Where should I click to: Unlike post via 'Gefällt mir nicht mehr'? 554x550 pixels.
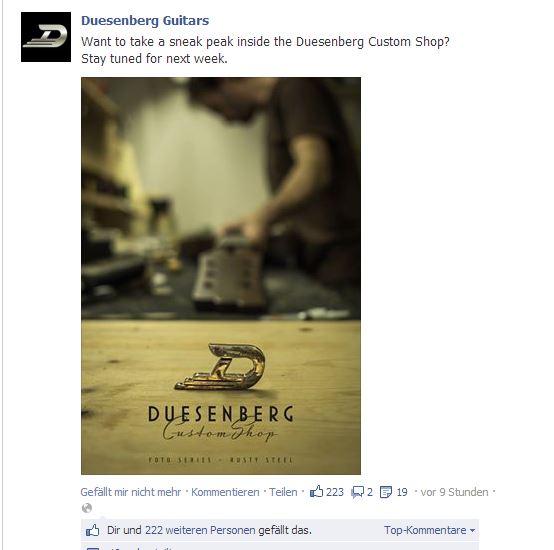point(130,492)
